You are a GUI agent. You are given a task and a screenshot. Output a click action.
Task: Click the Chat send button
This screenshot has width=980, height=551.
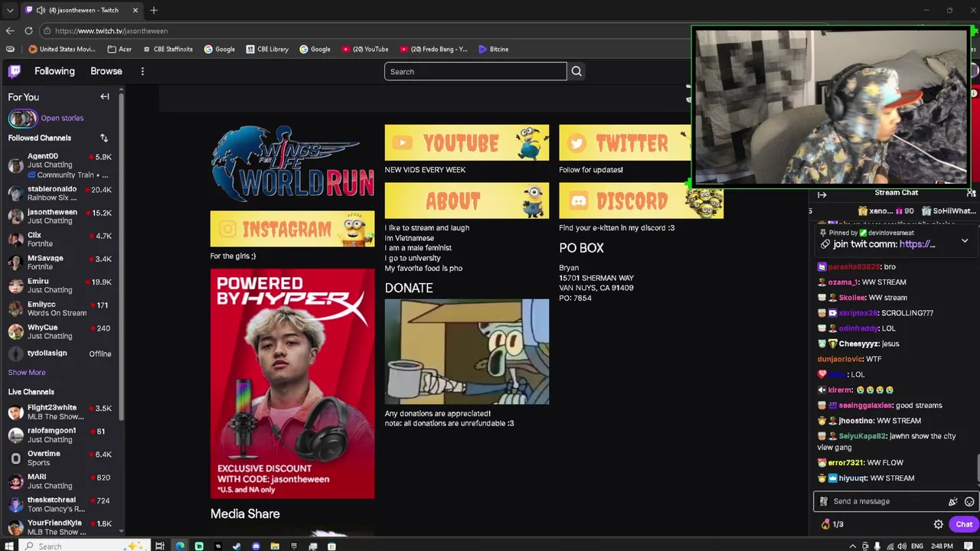964,524
